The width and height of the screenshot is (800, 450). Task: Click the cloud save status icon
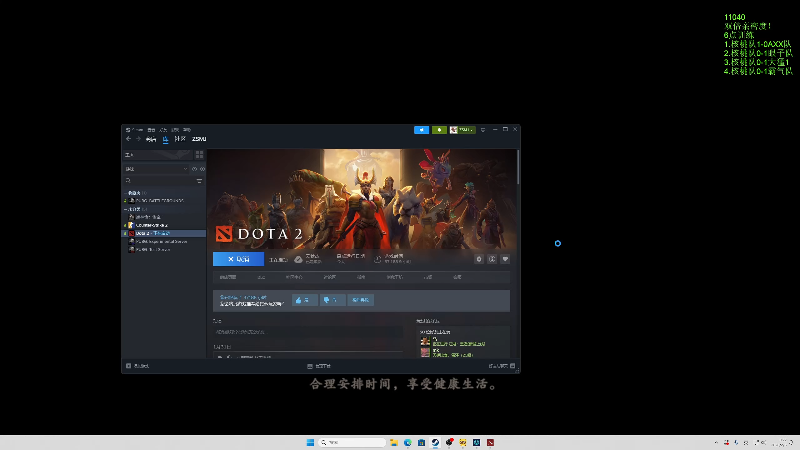point(298,259)
